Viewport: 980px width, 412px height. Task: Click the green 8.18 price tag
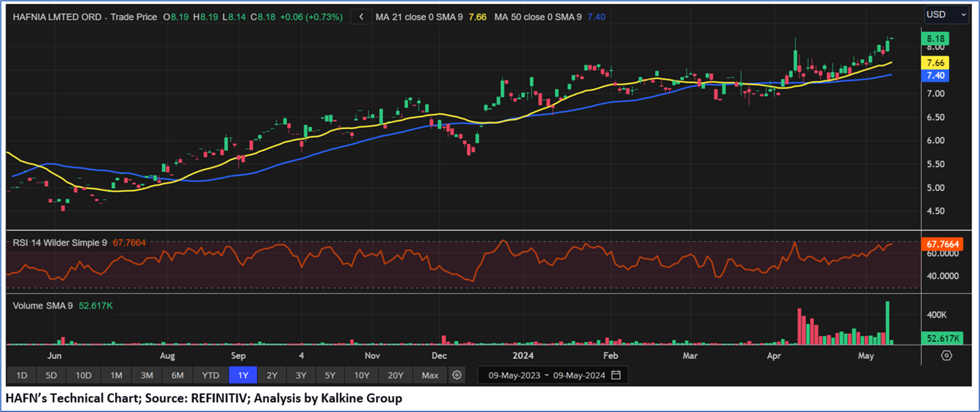click(x=935, y=38)
